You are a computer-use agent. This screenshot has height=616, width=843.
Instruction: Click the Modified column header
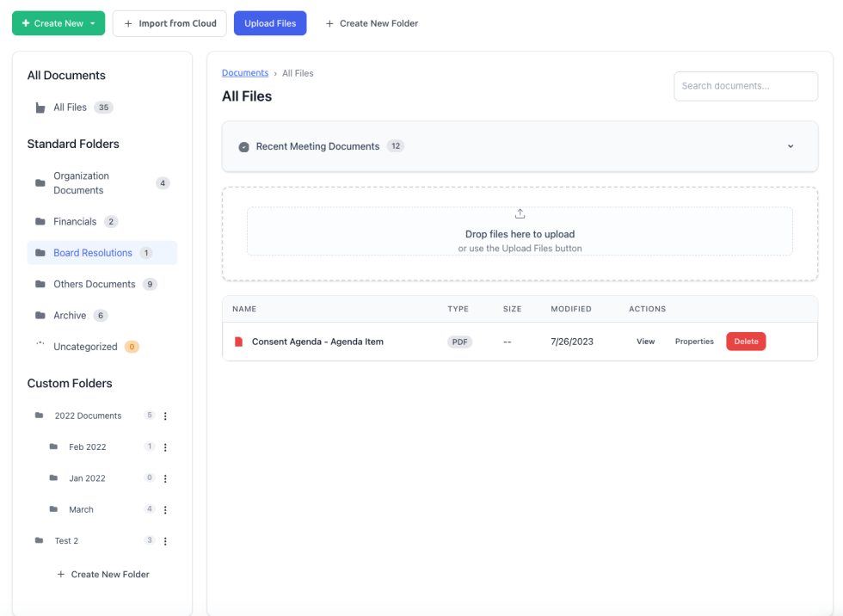pos(571,309)
